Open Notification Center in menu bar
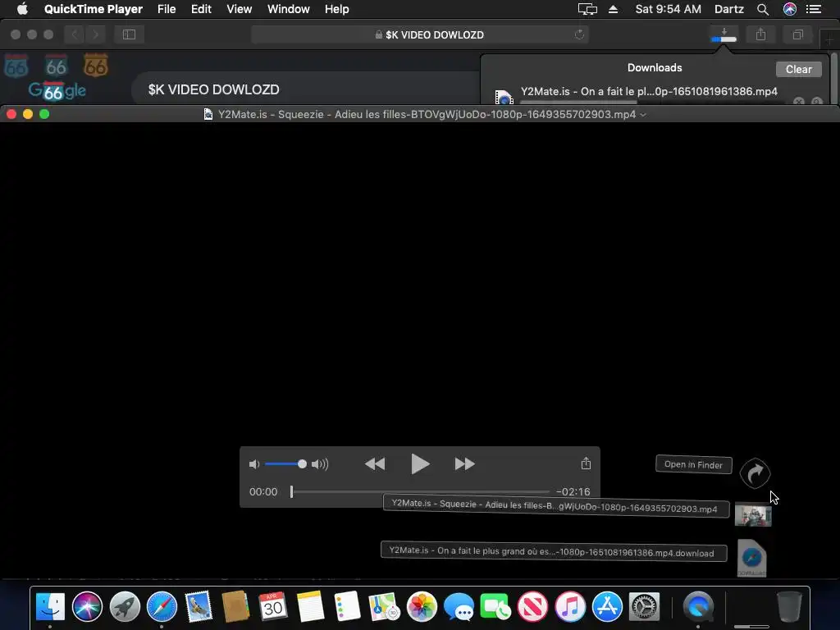 click(x=814, y=9)
